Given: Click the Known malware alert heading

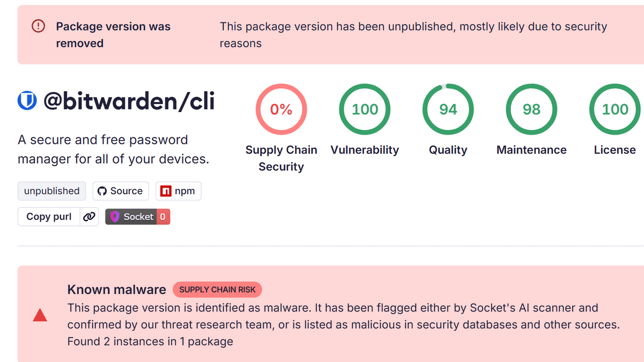Looking at the screenshot, I should coord(116,290).
